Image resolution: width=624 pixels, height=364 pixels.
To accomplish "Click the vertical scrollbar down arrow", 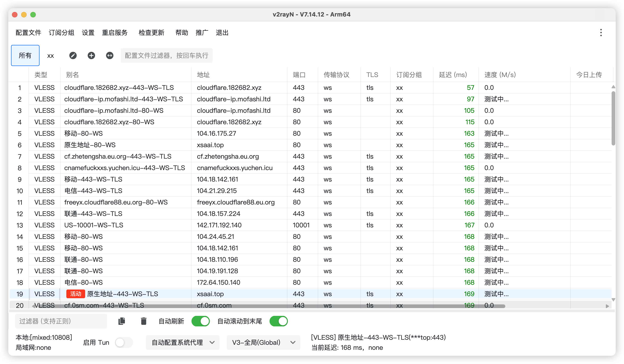I will click(613, 300).
